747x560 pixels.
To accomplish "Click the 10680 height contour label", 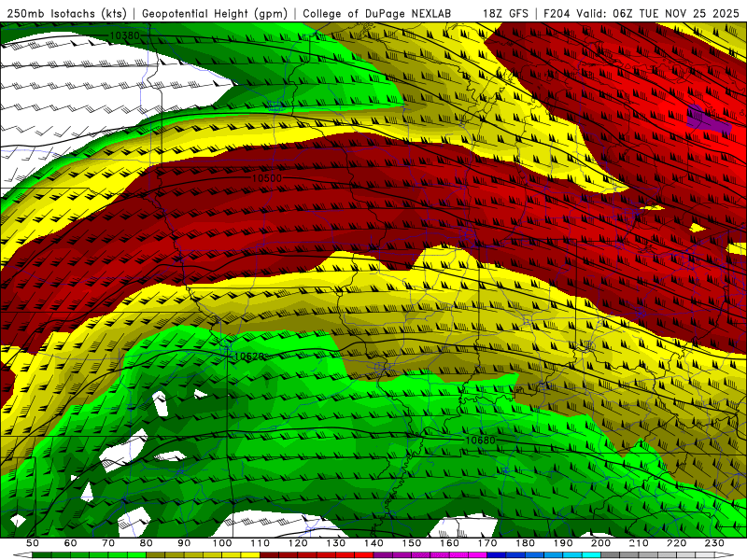I will click(x=480, y=441).
